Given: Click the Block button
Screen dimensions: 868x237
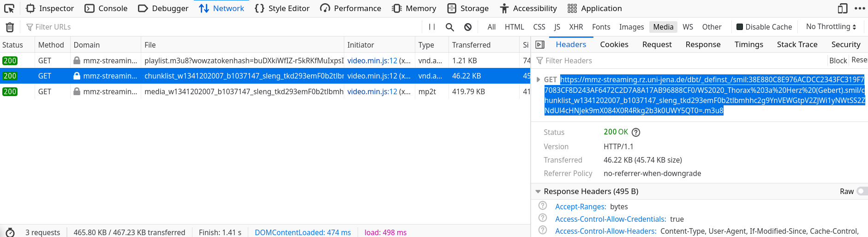Looking at the screenshot, I should [x=838, y=61].
